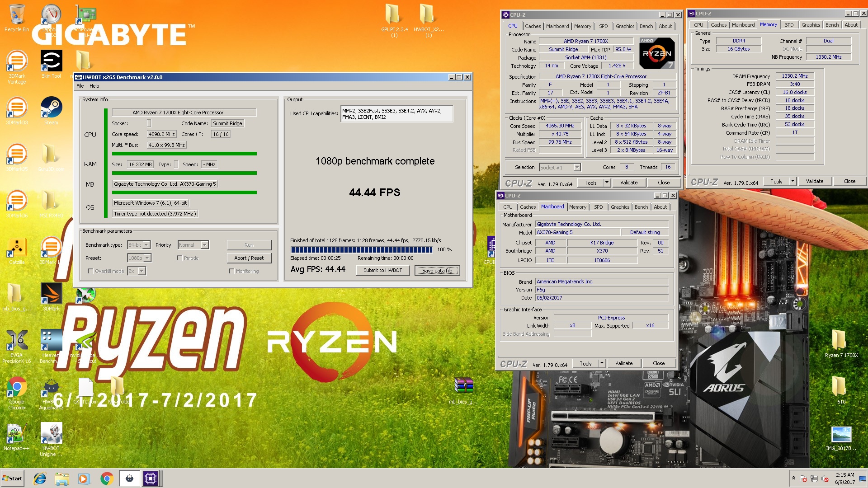The image size is (868, 488).
Task: Toggle the Pmode checkbox
Action: coord(179,258)
